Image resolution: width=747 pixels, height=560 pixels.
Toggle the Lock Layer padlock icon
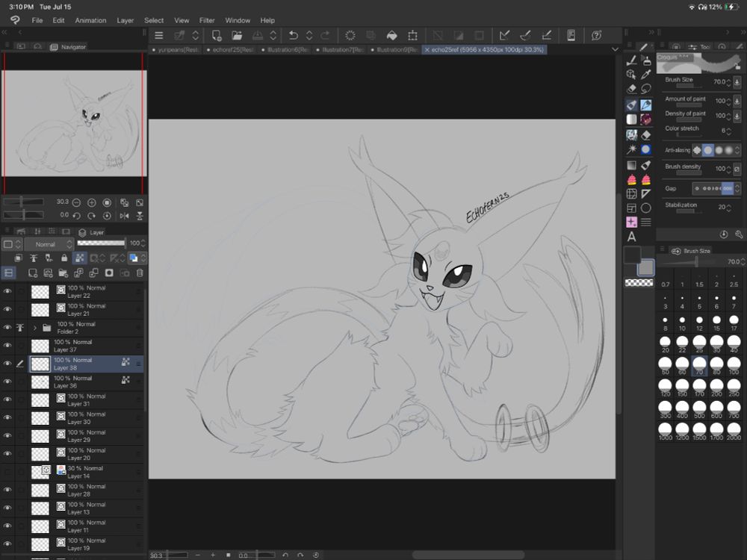coord(63,258)
